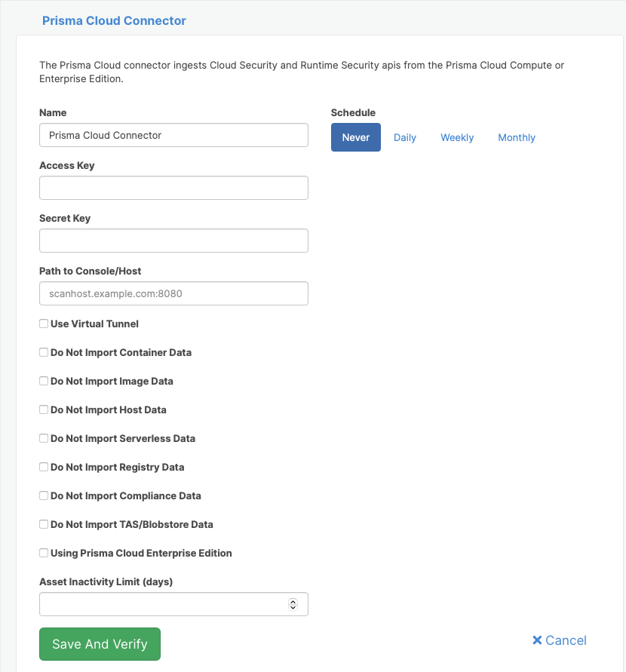Switch schedule to Daily
The width and height of the screenshot is (626, 672).
405,137
